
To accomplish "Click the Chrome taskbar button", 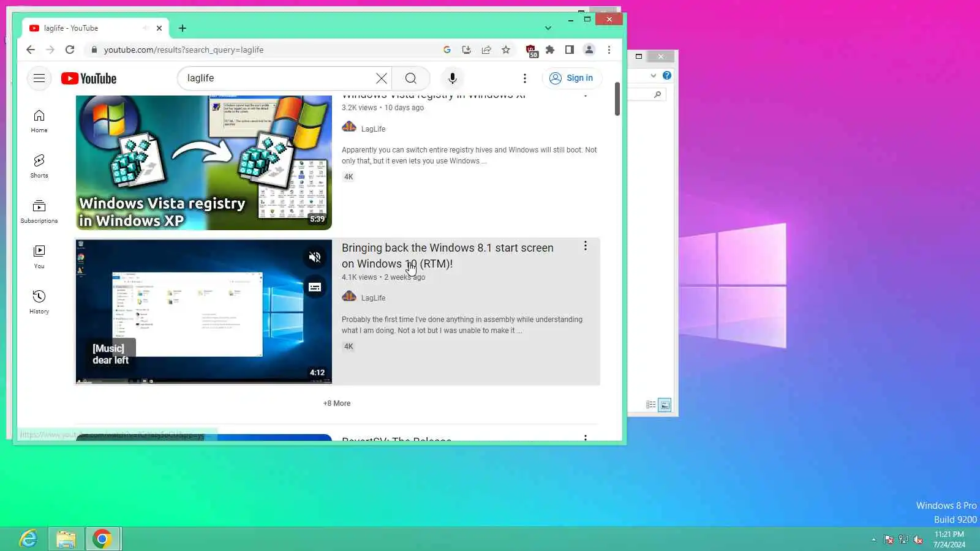I will click(x=102, y=539).
